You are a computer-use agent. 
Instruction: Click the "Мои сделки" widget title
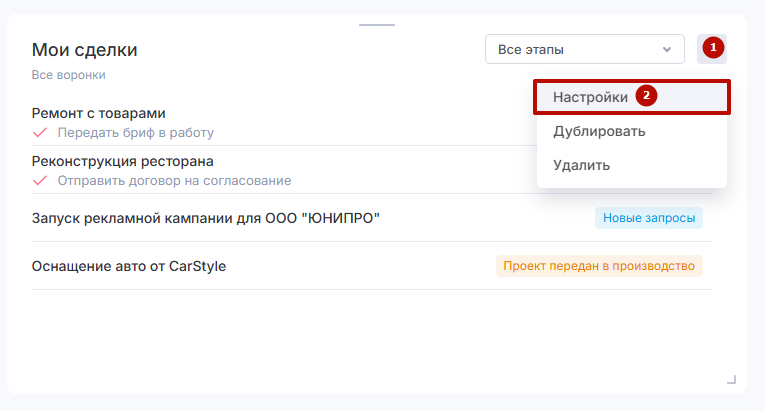[85, 50]
